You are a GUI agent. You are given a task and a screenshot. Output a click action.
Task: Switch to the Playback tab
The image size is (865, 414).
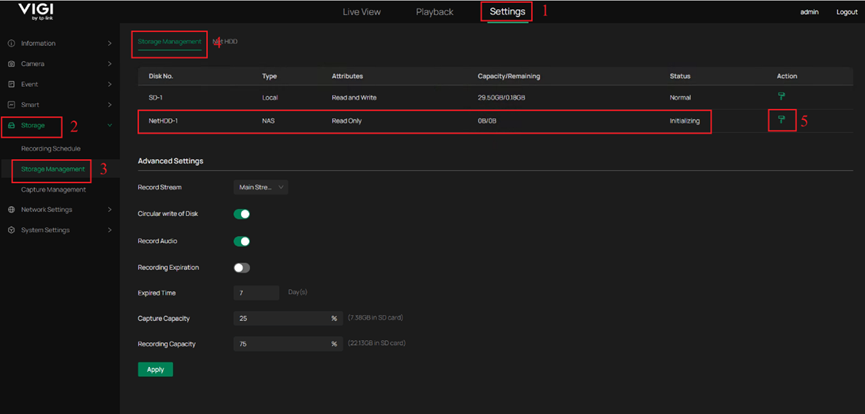[434, 12]
